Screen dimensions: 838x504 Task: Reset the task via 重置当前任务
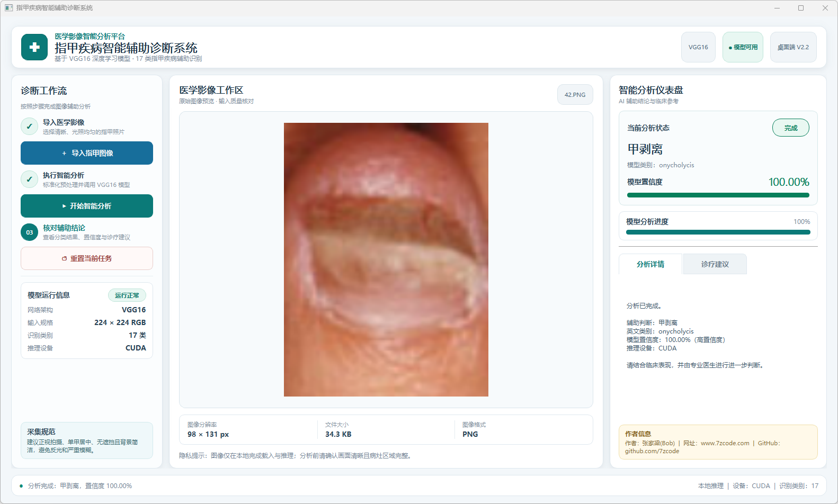click(x=87, y=258)
